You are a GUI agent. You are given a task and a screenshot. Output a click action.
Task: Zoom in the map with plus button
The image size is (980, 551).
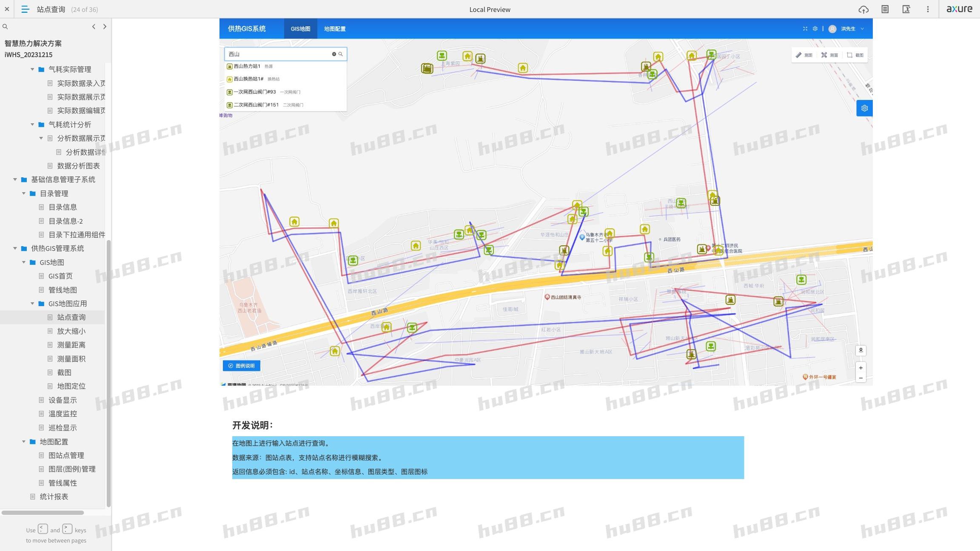click(860, 368)
